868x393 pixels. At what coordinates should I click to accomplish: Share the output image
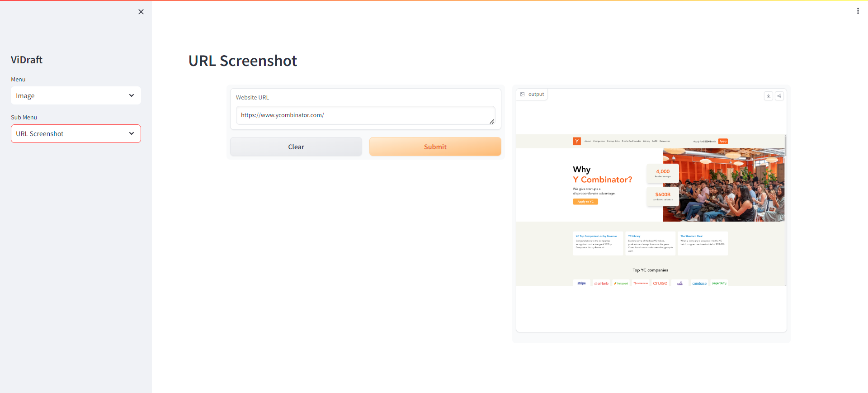(x=779, y=96)
